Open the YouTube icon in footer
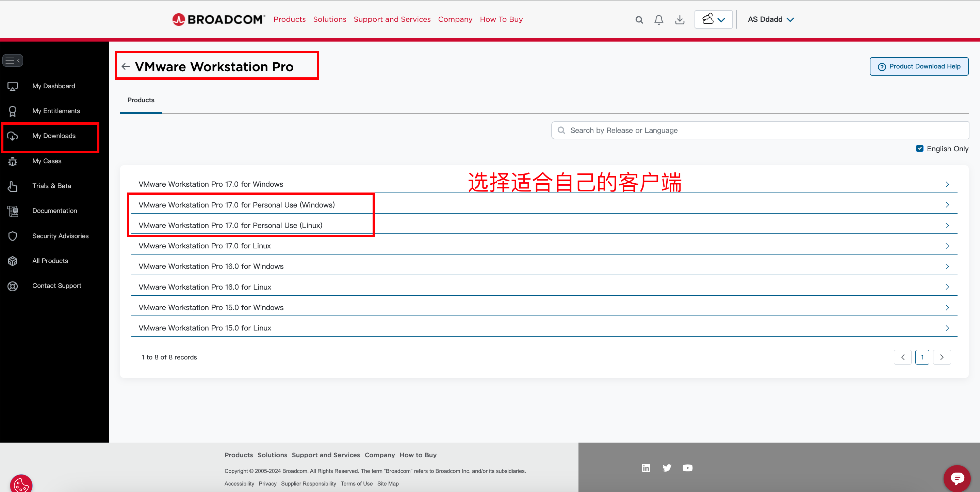This screenshot has width=980, height=492. point(687,467)
